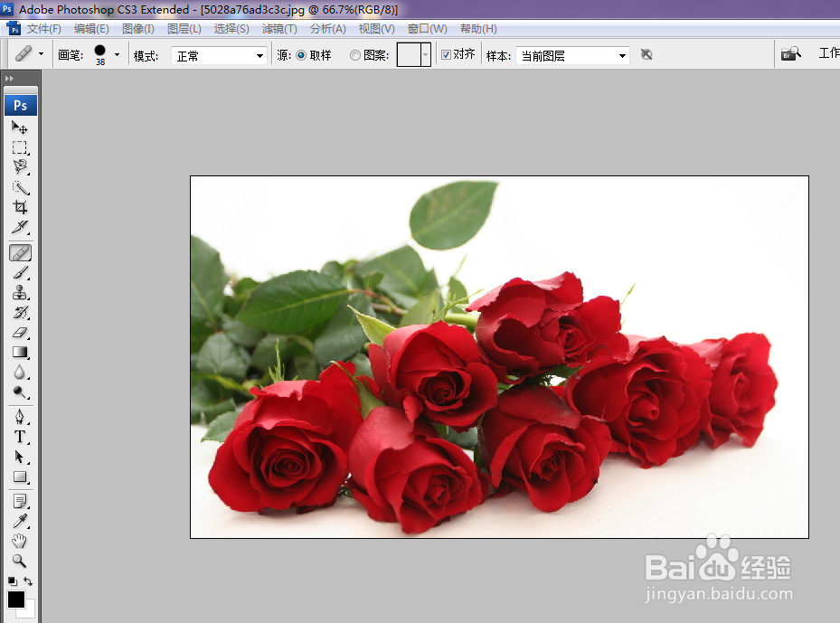
Task: Select the Clone Stamp tool
Action: 20,292
